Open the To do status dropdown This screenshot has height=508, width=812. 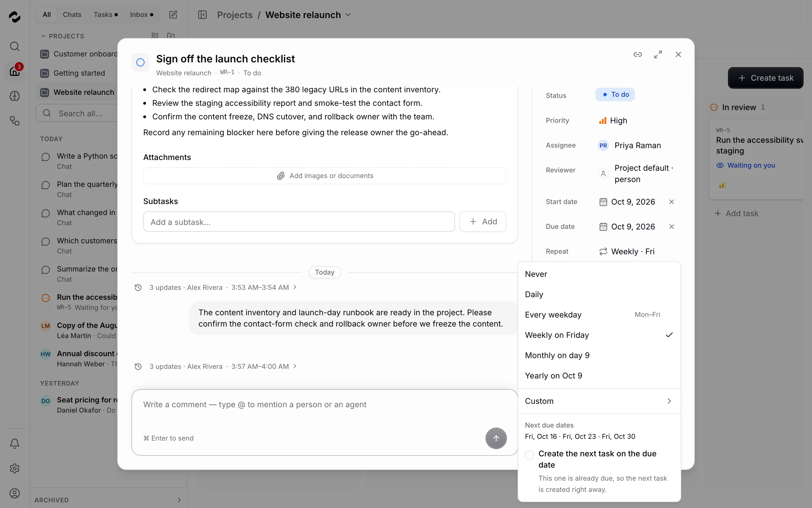click(x=615, y=95)
